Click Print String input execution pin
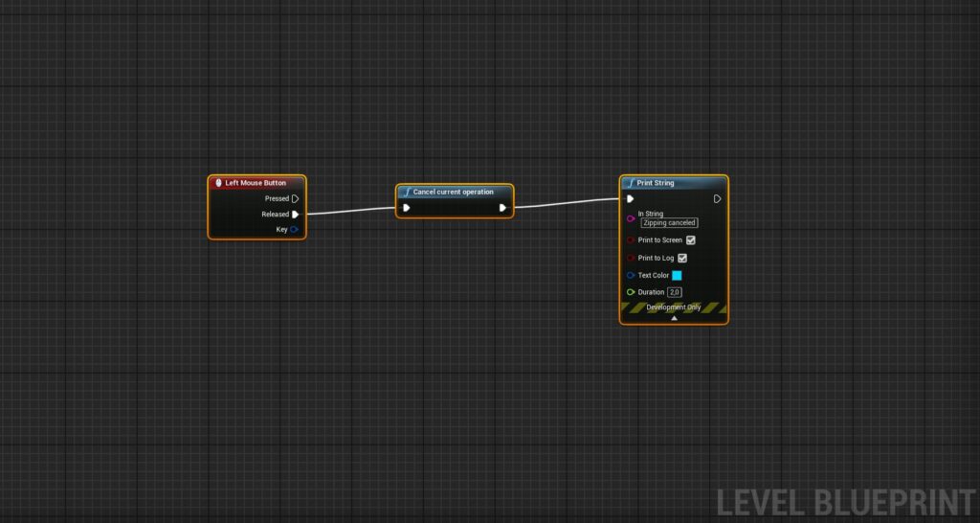 [630, 199]
